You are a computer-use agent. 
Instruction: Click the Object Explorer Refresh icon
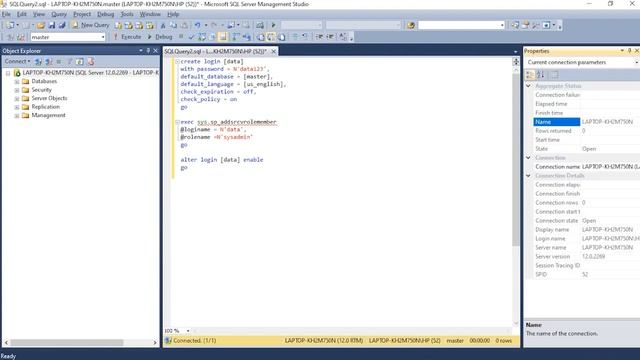[x=80, y=61]
